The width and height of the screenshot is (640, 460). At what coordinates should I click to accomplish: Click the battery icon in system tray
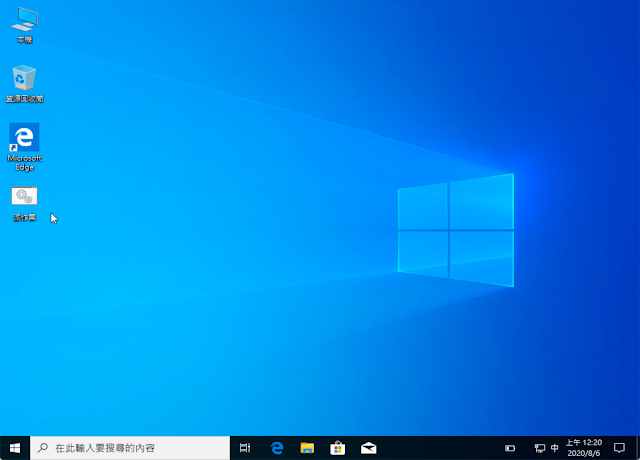(510, 448)
